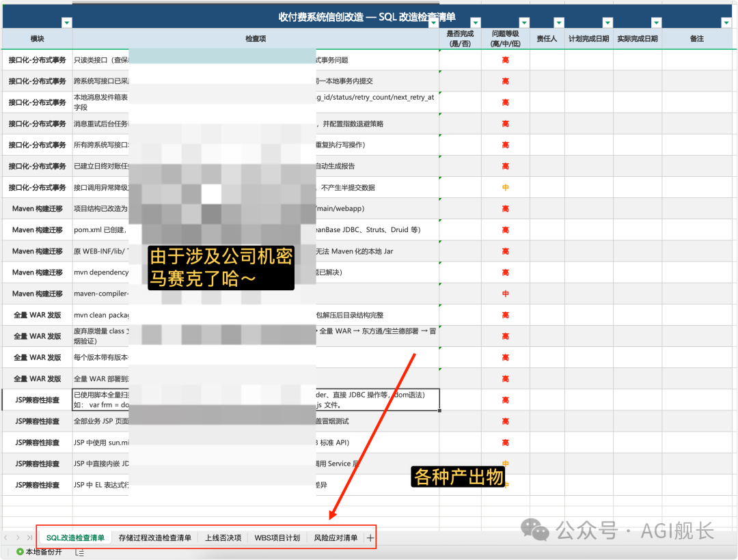This screenshot has width=738, height=560.
Task: Open the 实际完成日期 column filter dropdown
Action: 657,23
